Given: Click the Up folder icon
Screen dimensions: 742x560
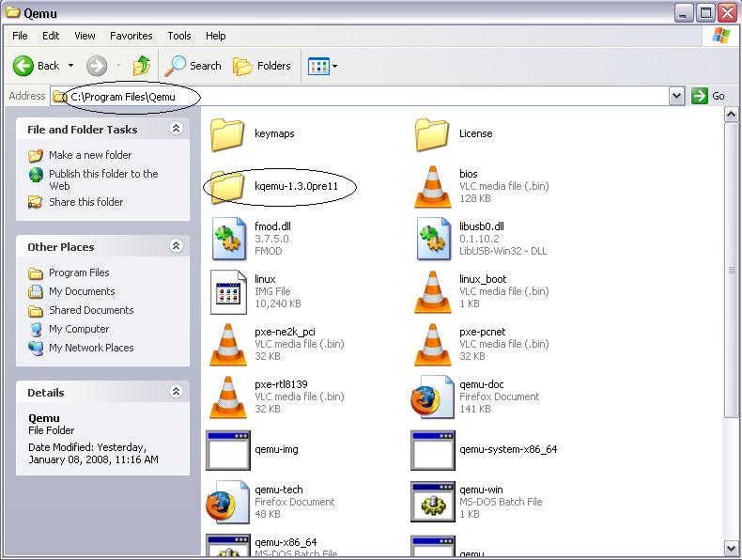Looking at the screenshot, I should [142, 66].
